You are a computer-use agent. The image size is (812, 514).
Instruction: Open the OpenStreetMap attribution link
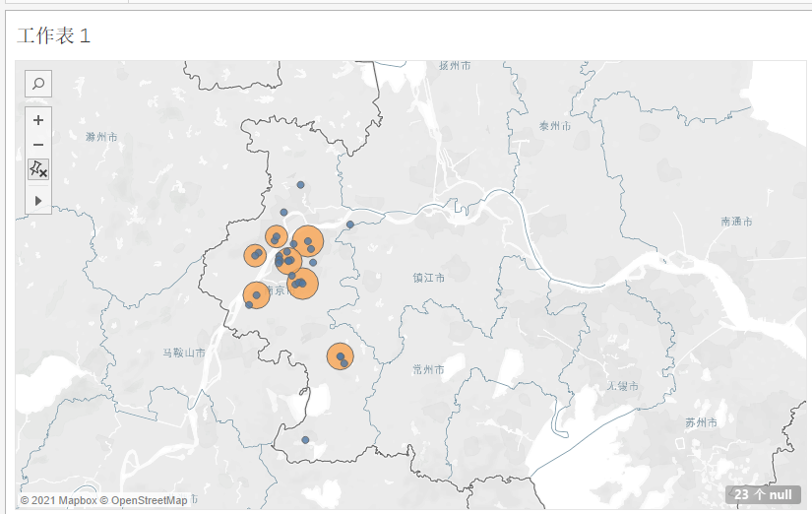144,500
